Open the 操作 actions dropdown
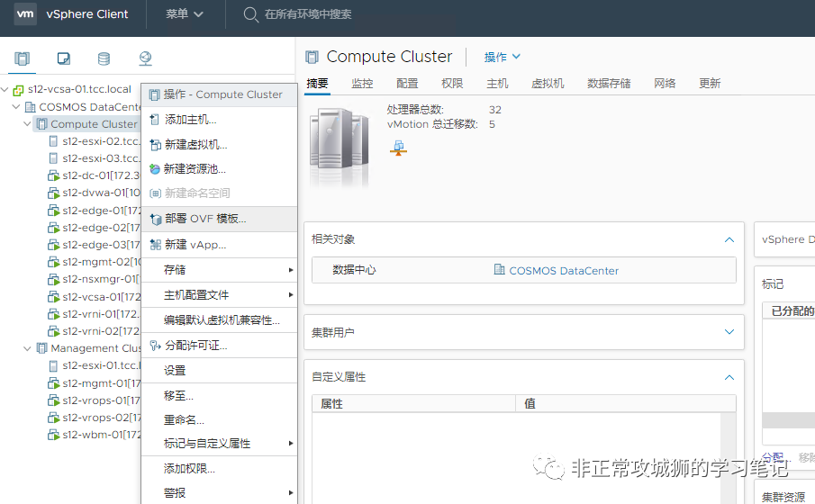Image resolution: width=815 pixels, height=504 pixels. pyautogui.click(x=503, y=57)
